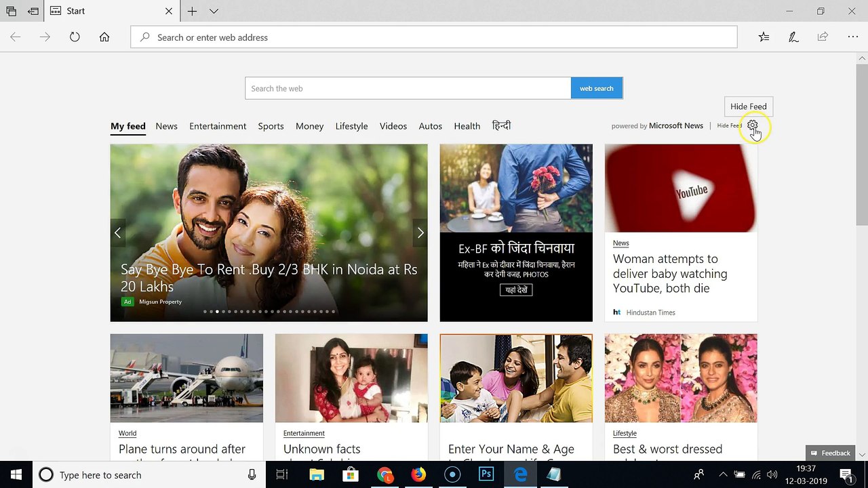Switch to the News tab
This screenshot has height=488, width=868.
tap(166, 126)
